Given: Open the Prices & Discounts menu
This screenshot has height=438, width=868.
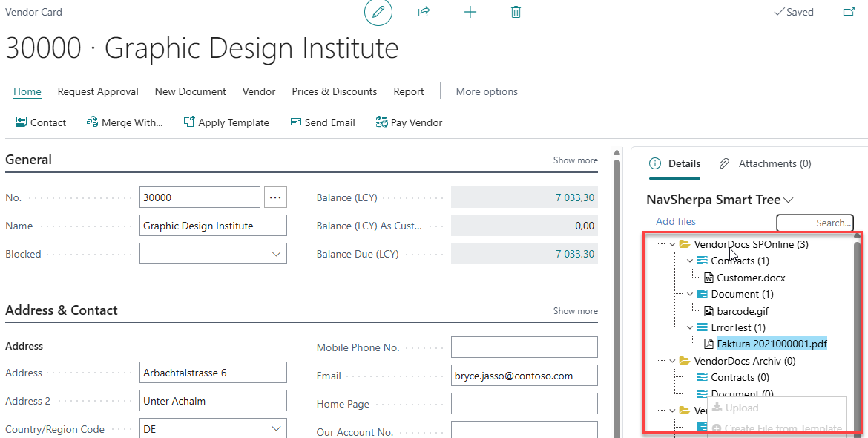Looking at the screenshot, I should coord(334,91).
